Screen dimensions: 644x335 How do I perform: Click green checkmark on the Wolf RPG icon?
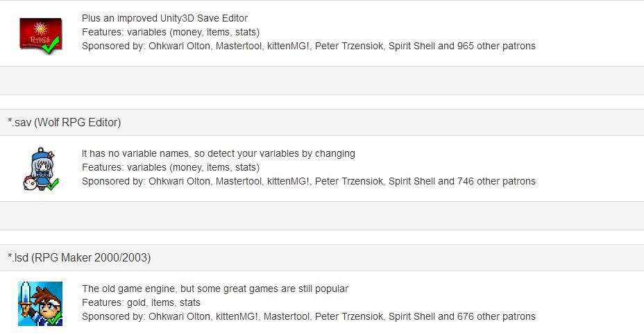click(52, 183)
